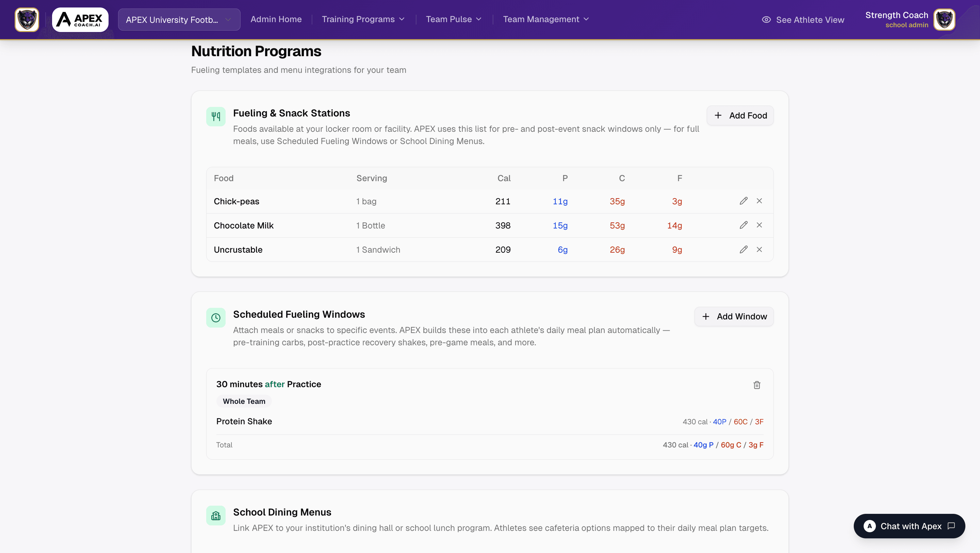
Task: Select the Whole Team tag
Action: [244, 401]
